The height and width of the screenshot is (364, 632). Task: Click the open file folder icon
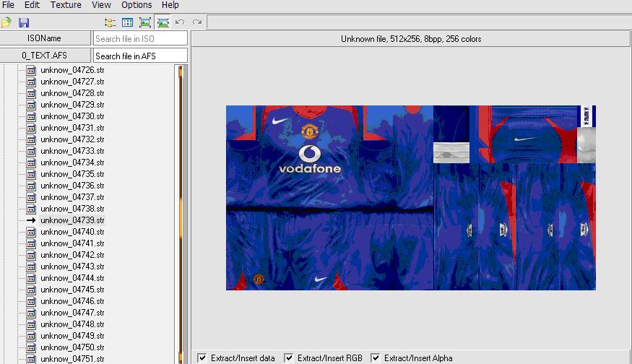tap(6, 22)
